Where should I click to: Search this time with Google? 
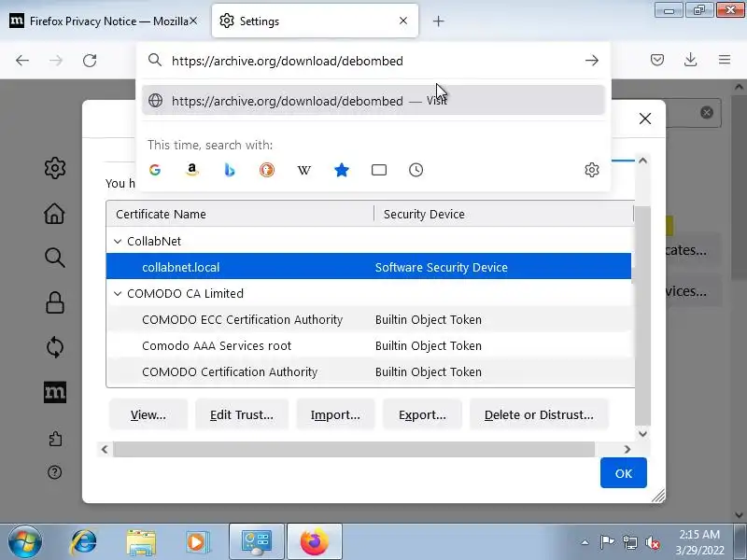(155, 170)
